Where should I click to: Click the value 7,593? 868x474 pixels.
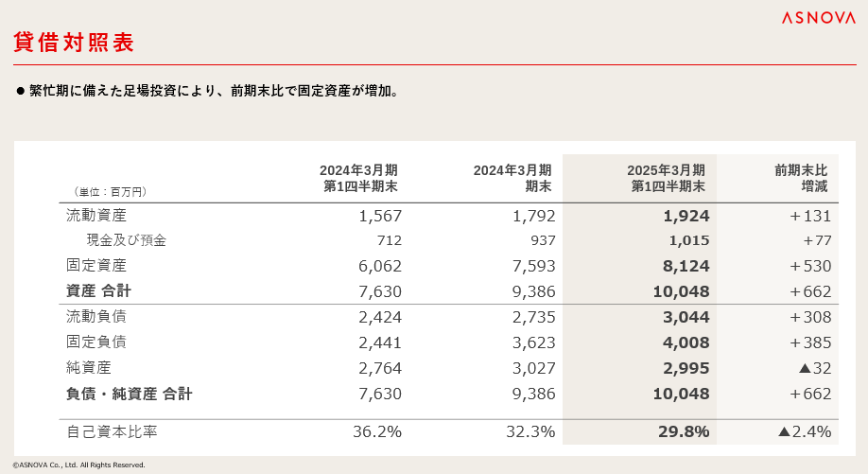(x=533, y=267)
